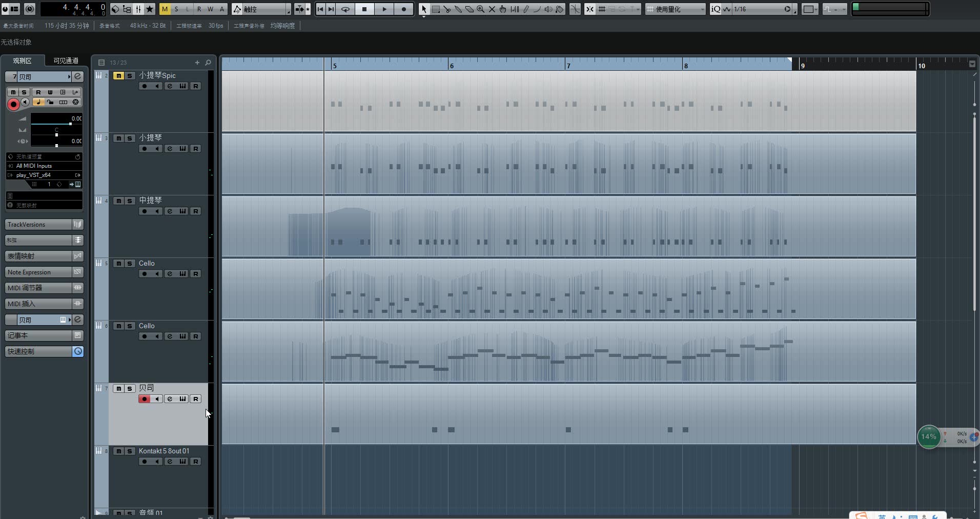Screen dimensions: 980x519
Task: Mute the 中提琴 track
Action: [x=118, y=201]
